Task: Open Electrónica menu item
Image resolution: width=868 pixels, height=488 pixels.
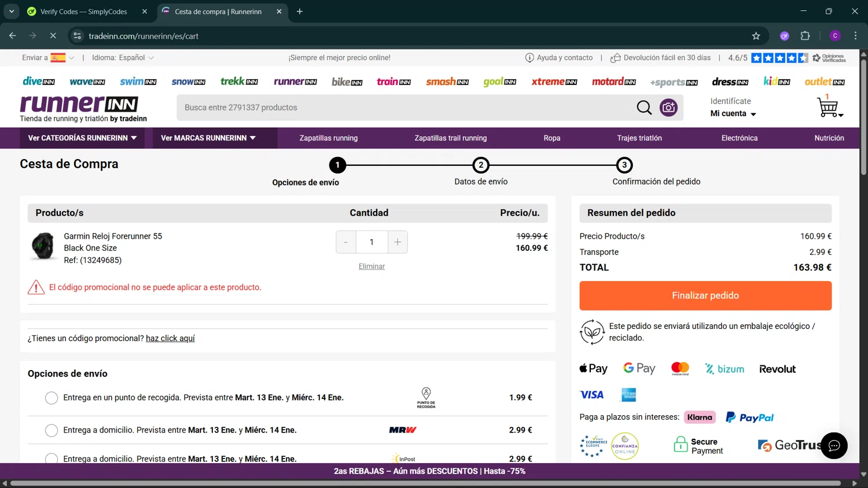Action: [x=740, y=138]
